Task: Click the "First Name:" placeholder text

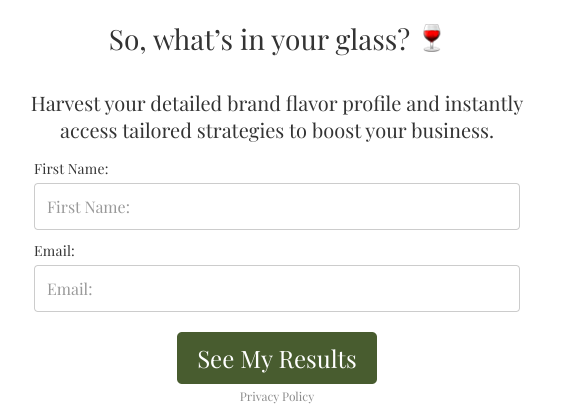Action: click(x=88, y=207)
